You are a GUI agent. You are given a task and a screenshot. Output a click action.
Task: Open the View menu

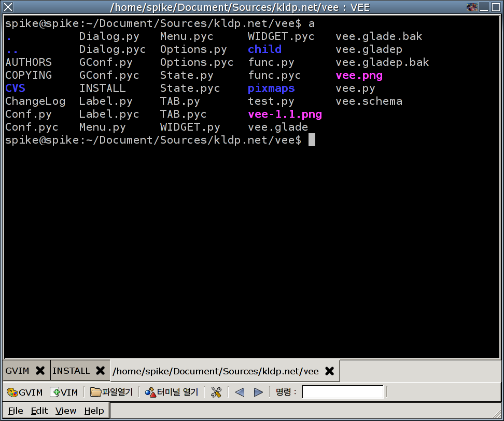66,411
